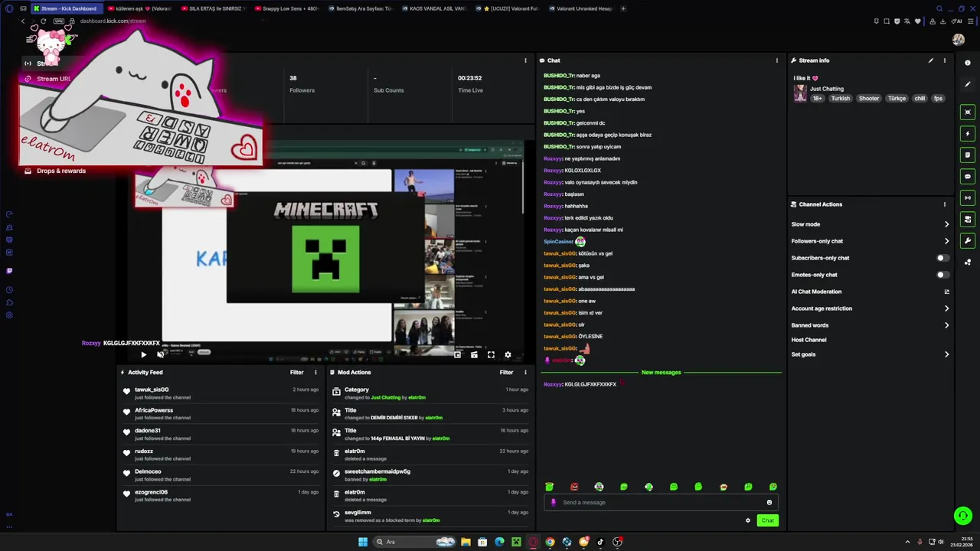This screenshot has height=551, width=980.
Task: Send message with green Chat button
Action: pos(767,520)
